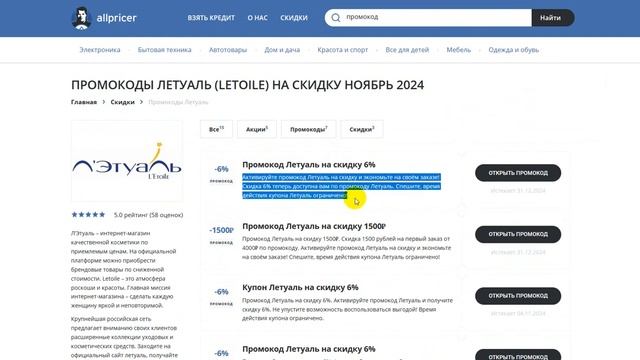
Task: Go to Главная breadcrumb link
Action: tap(84, 102)
